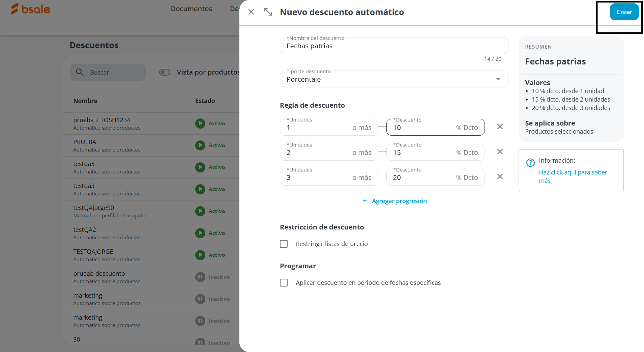This screenshot has height=352, width=644.
Task: Click Activo play icon for testQA2
Action: coord(200,233)
